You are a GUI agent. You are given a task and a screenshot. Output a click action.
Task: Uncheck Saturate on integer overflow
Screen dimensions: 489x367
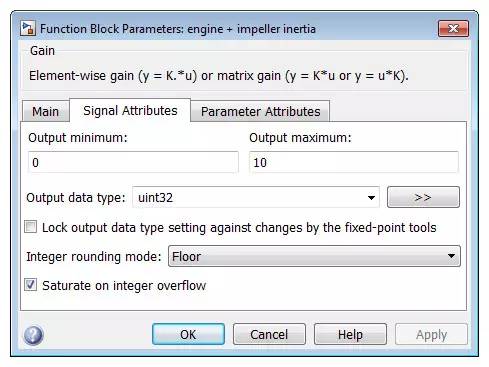31,285
